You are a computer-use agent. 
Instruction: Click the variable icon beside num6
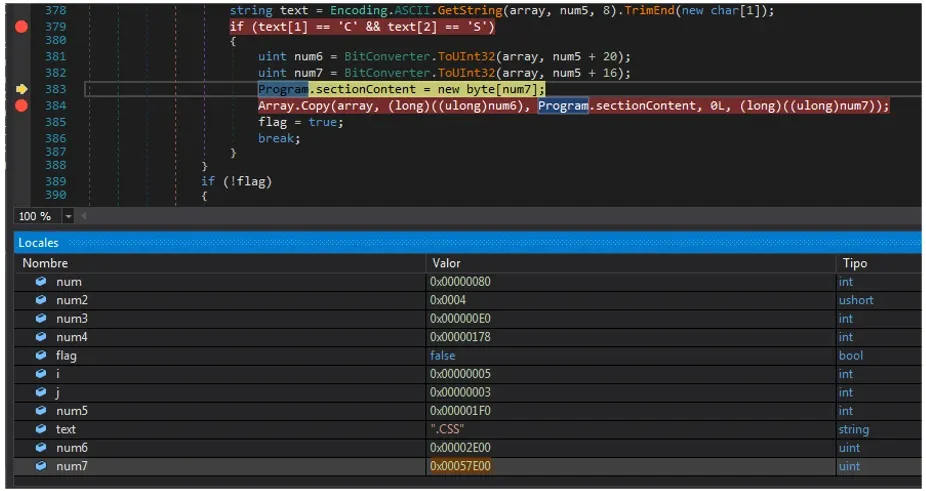[41, 447]
